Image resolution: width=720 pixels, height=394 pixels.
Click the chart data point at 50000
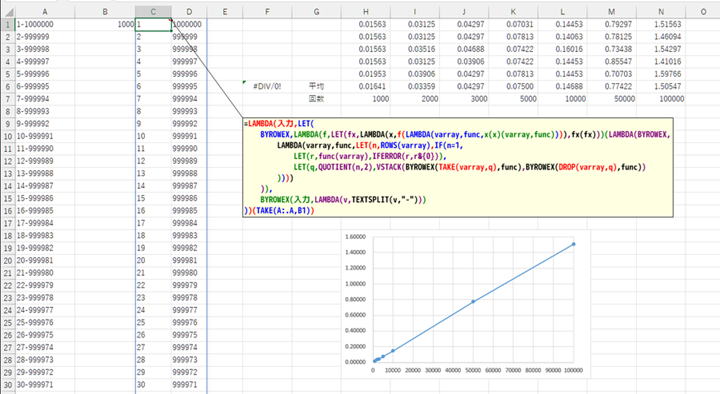(473, 301)
